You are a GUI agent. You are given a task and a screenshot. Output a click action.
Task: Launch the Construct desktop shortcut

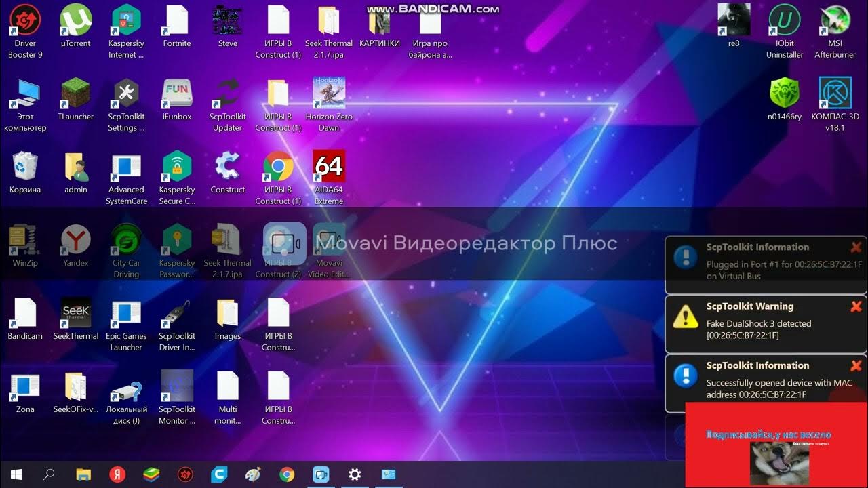point(228,167)
